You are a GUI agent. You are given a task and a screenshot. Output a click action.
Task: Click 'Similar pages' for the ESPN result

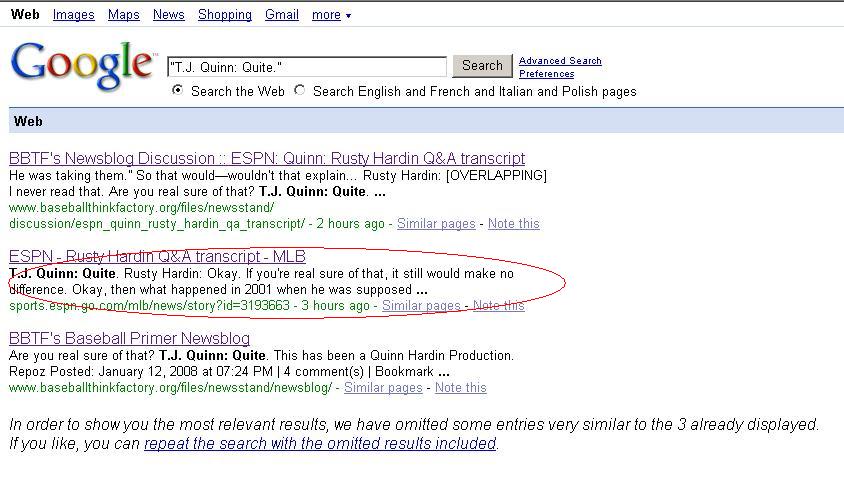click(421, 306)
